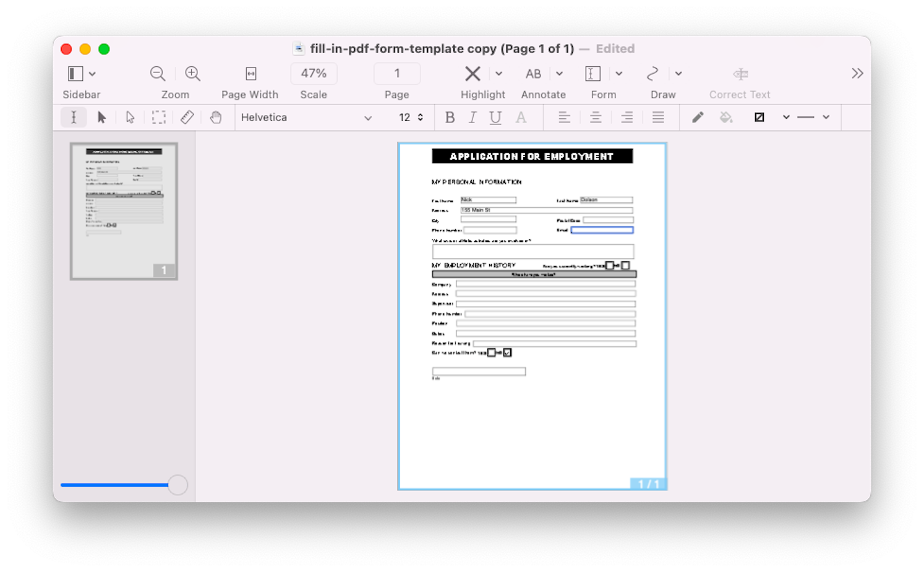Image resolution: width=924 pixels, height=572 pixels.
Task: Activate the Draw tool
Action: tap(652, 73)
